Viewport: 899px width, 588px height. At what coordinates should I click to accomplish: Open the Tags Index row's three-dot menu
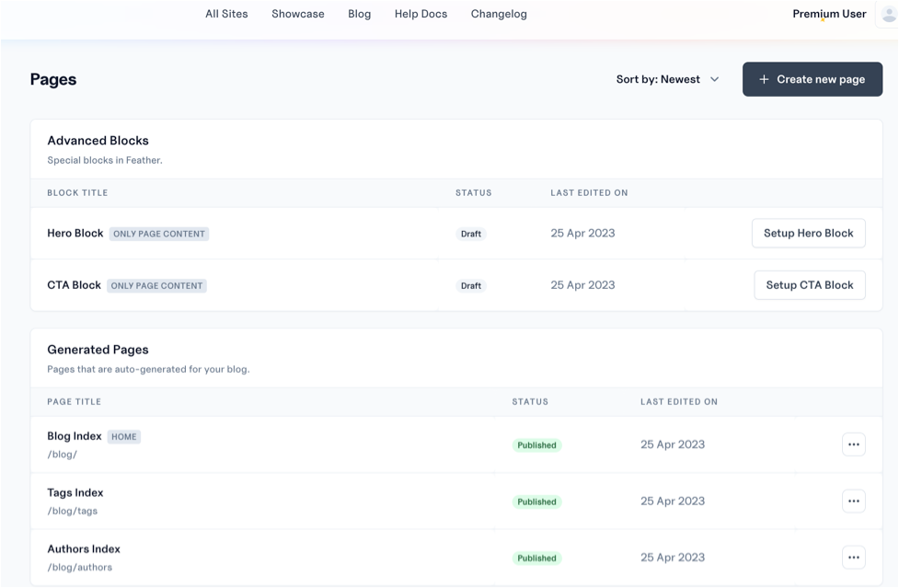tap(853, 502)
